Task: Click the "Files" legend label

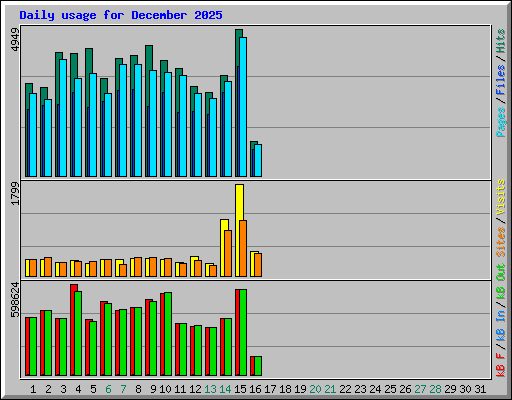Action: (500, 80)
